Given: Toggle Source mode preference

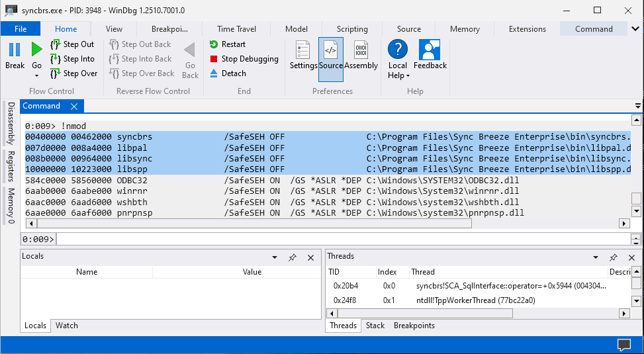Looking at the screenshot, I should tap(331, 55).
